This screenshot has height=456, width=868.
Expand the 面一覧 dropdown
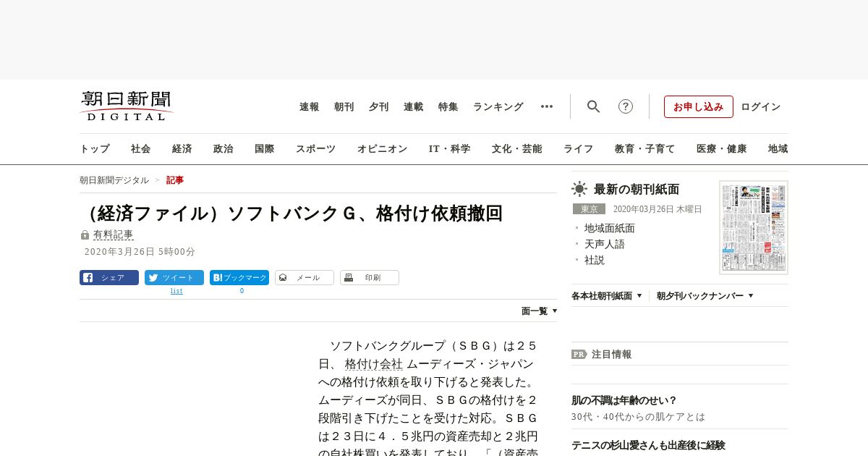[x=540, y=311]
